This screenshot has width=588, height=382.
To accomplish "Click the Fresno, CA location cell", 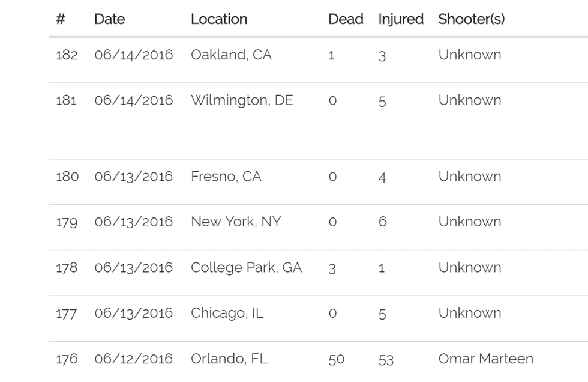I will coord(226,177).
